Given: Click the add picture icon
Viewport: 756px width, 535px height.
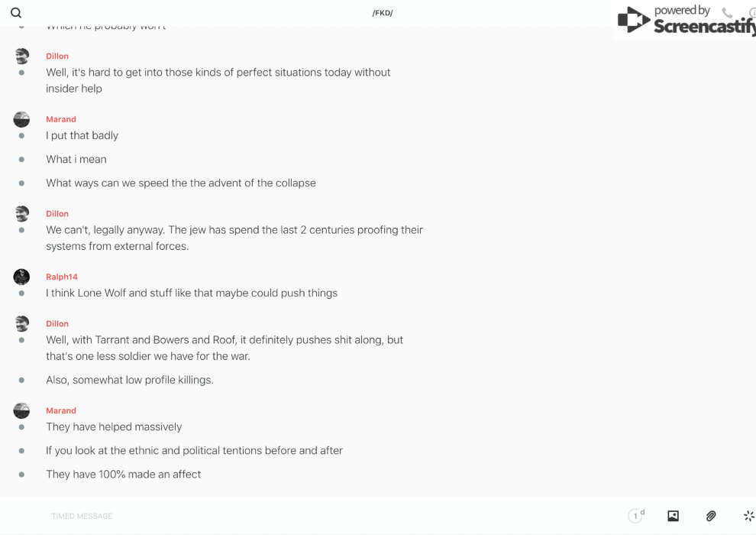Looking at the screenshot, I should click(673, 516).
